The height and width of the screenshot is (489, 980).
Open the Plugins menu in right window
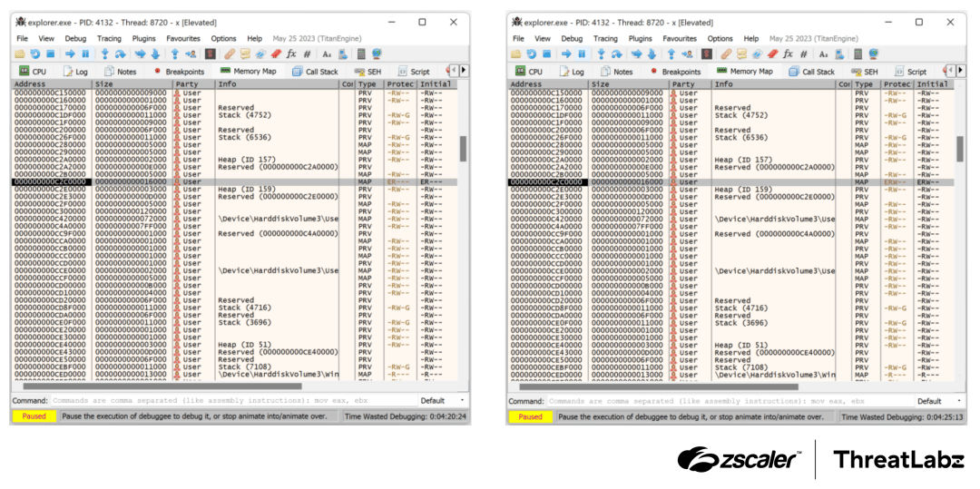(640, 39)
